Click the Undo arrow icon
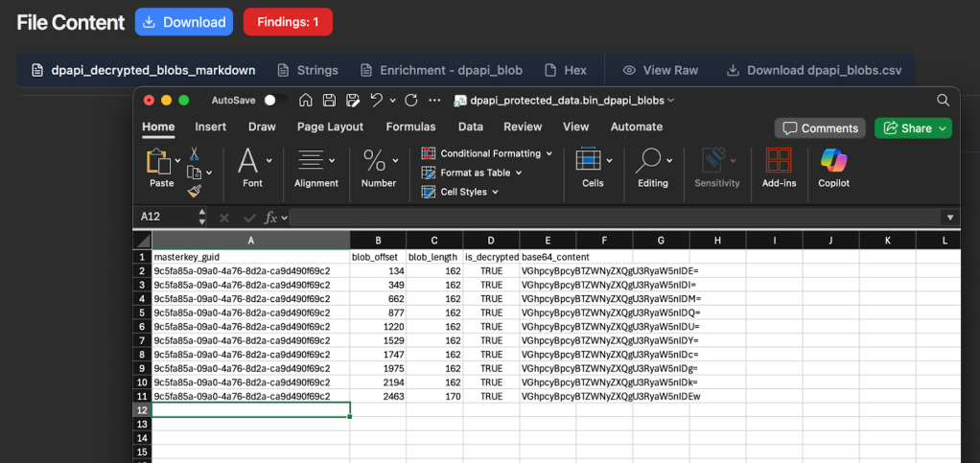 pyautogui.click(x=377, y=101)
